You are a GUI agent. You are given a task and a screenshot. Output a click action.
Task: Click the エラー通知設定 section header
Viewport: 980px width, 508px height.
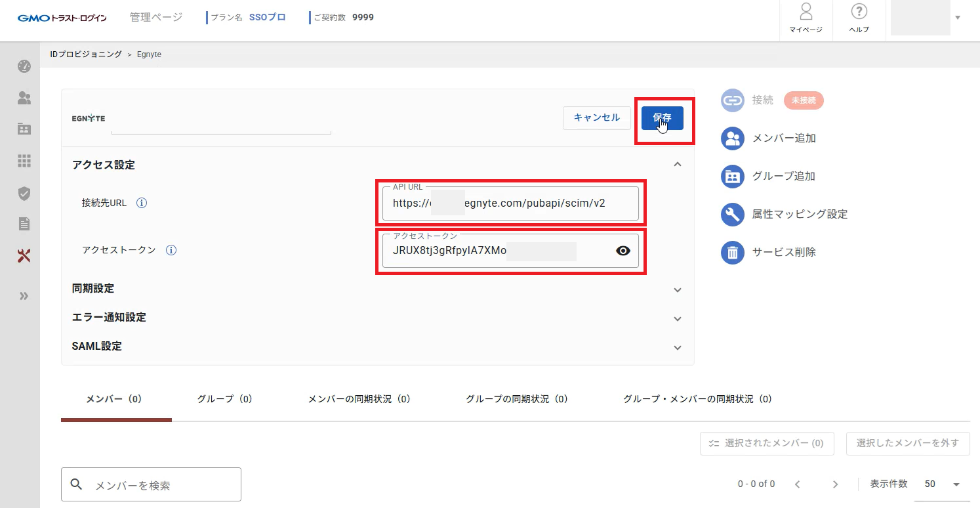tap(109, 318)
